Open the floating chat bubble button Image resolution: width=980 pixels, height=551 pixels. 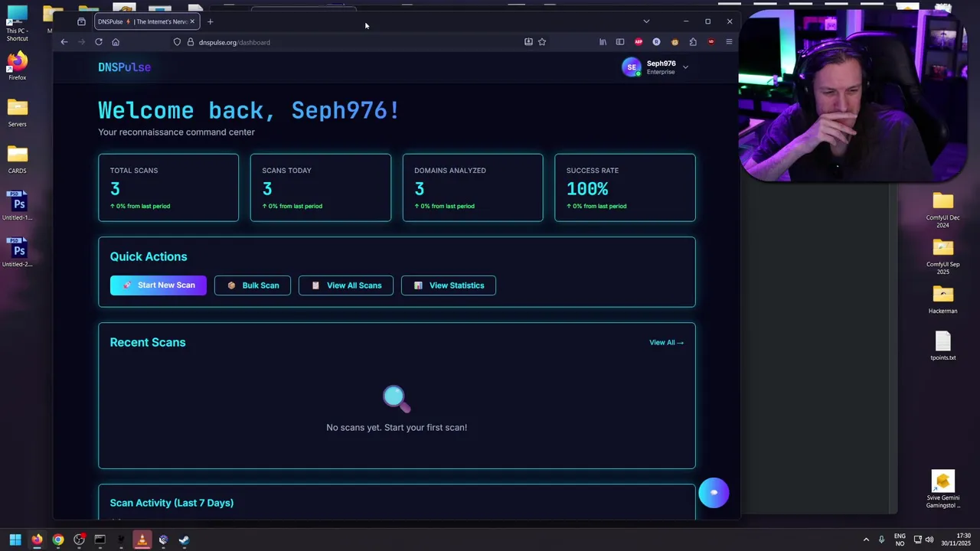point(714,493)
